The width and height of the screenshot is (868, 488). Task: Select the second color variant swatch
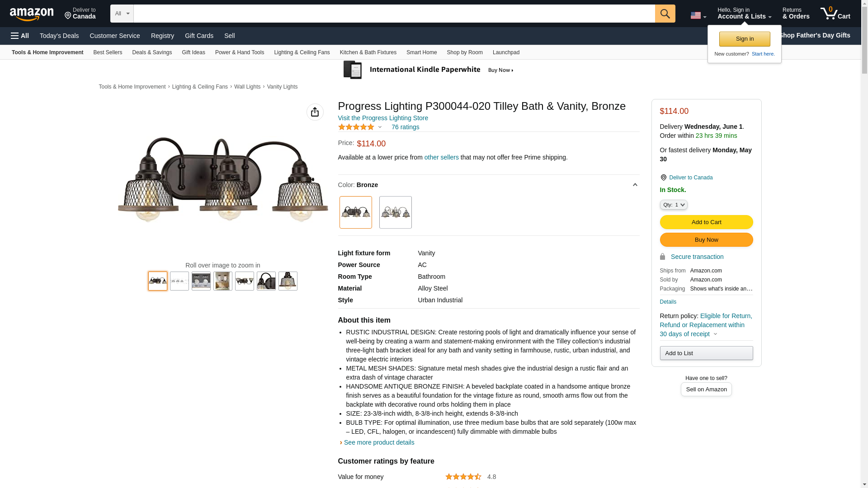(395, 212)
